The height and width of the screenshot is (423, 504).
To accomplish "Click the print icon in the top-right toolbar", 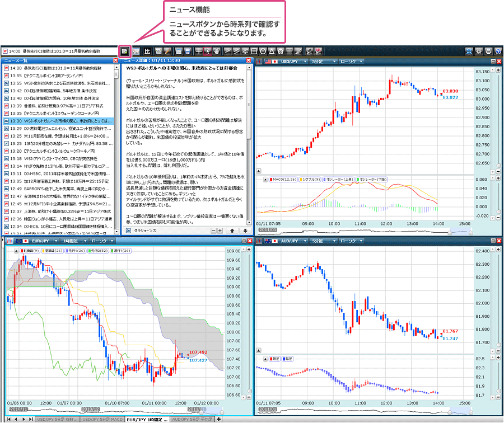I will pos(488,51).
